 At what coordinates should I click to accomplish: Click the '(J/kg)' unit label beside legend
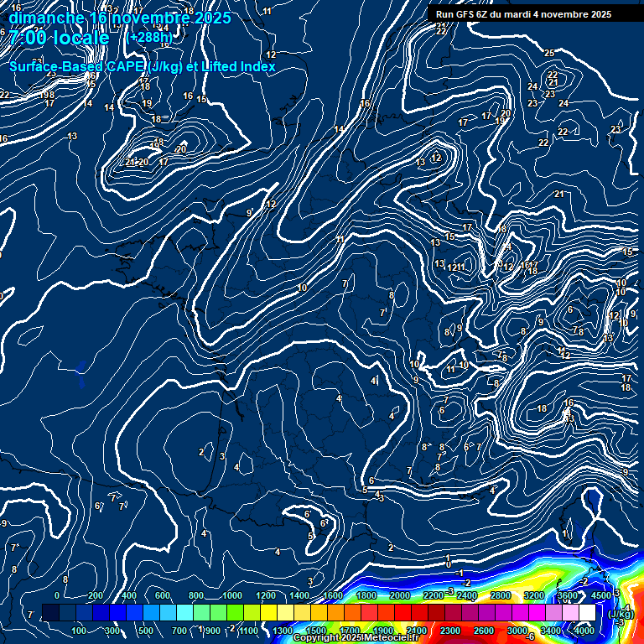tap(621, 614)
